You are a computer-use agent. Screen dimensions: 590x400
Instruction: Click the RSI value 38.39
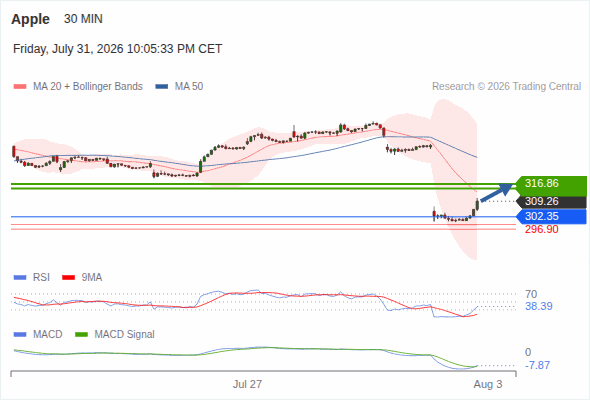[x=539, y=306]
